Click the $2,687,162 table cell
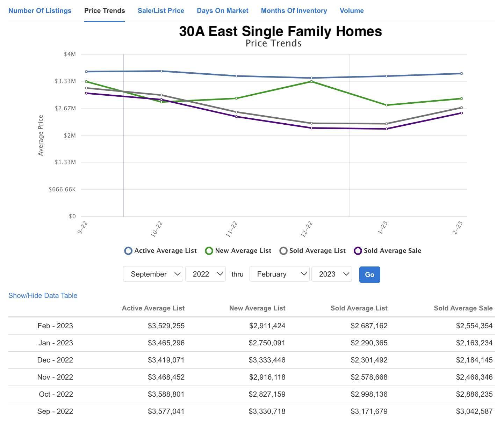 [x=369, y=326]
